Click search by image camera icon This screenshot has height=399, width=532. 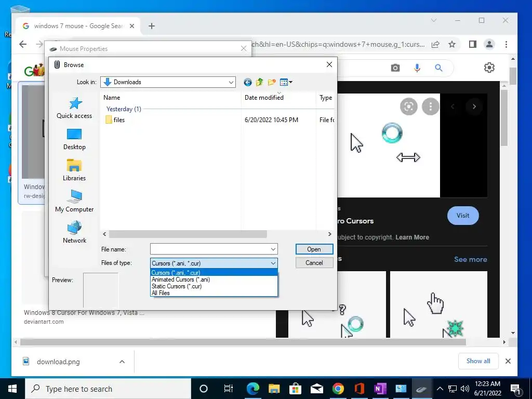tap(395, 68)
